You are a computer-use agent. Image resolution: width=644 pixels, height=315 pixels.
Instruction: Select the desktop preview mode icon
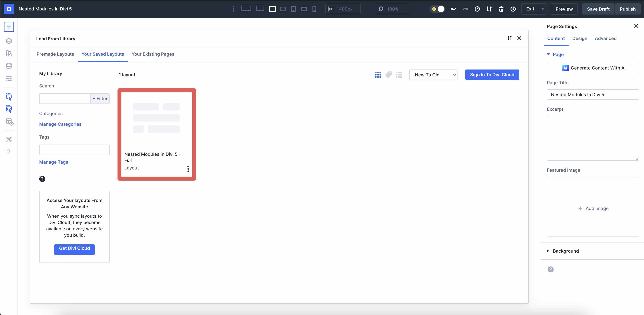click(246, 9)
